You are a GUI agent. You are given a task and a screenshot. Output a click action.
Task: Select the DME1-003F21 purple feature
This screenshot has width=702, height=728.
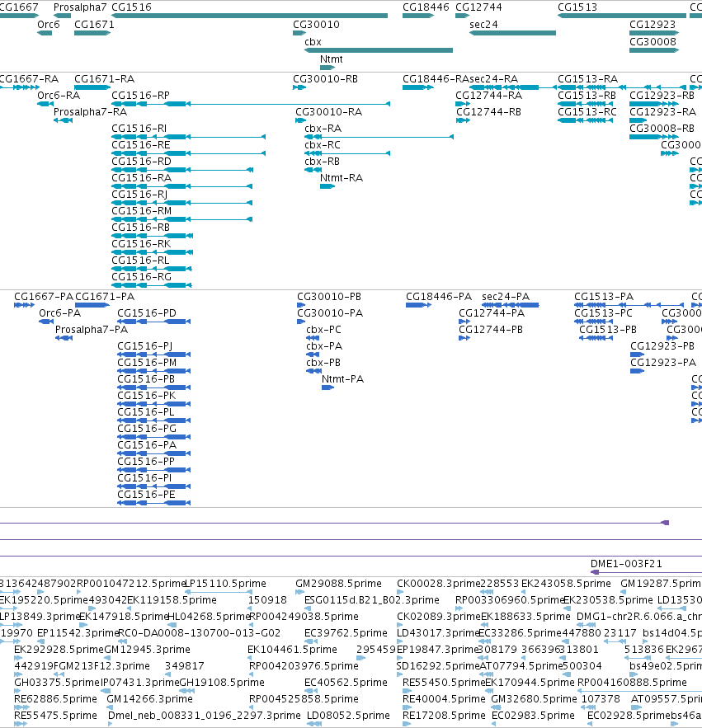(646, 572)
